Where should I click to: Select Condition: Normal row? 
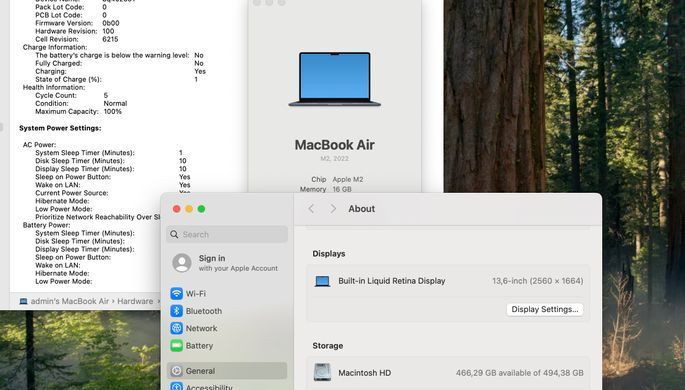[x=81, y=104]
